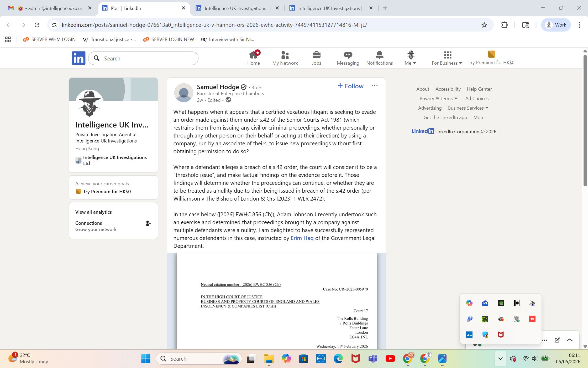Follow Samuel Hodge

pyautogui.click(x=350, y=86)
